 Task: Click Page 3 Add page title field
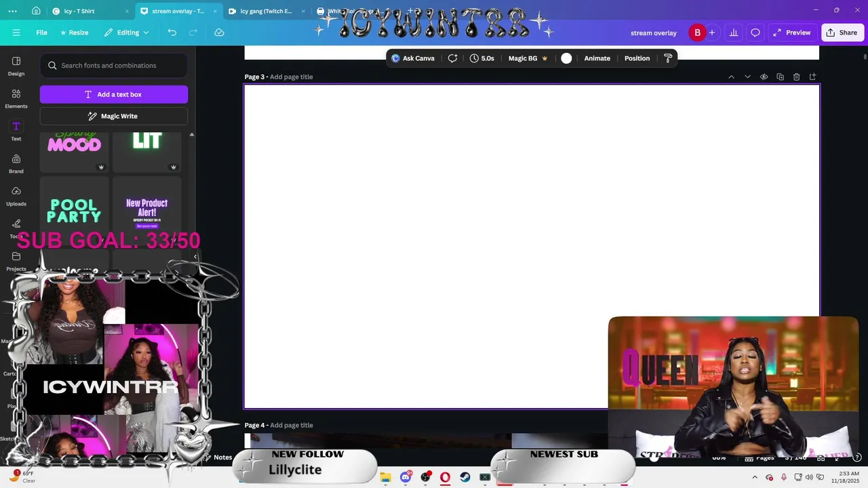[291, 77]
